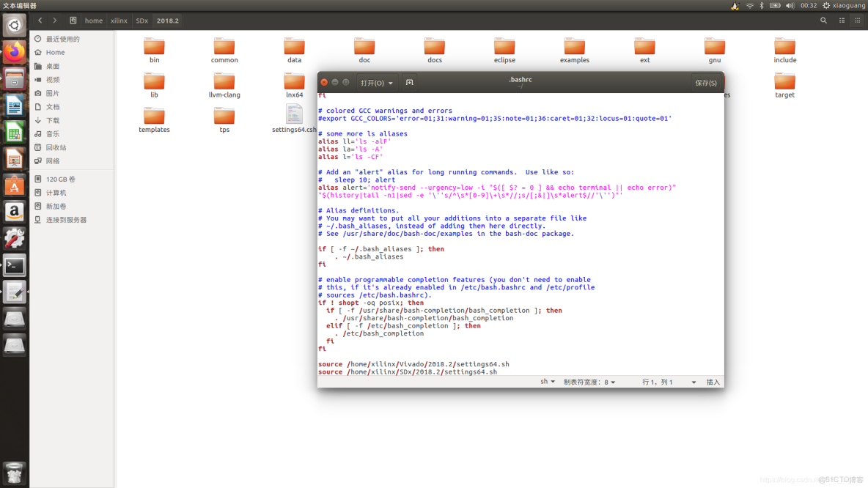The height and width of the screenshot is (488, 868).
Task: Open the Amazon launcher icon
Action: 14,212
